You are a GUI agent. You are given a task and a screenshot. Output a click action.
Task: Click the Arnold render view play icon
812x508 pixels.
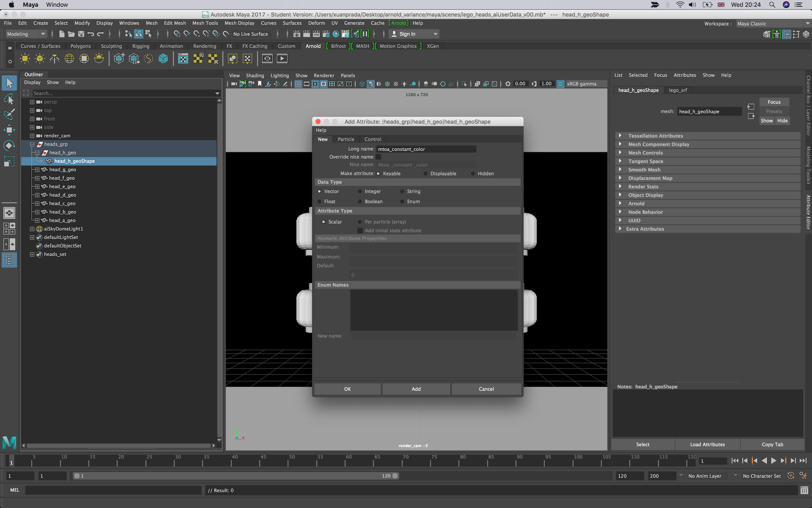282,59
